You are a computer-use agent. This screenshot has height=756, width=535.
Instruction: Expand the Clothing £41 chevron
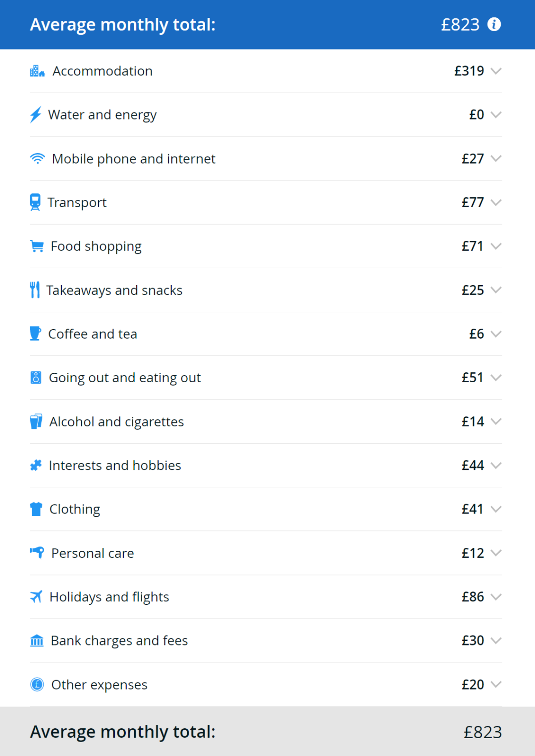496,509
